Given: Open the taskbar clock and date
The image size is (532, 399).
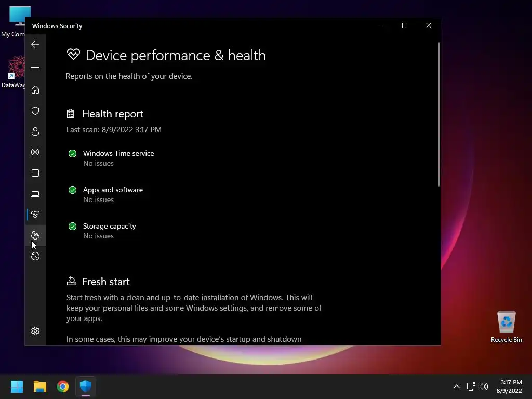Looking at the screenshot, I should click(x=509, y=387).
